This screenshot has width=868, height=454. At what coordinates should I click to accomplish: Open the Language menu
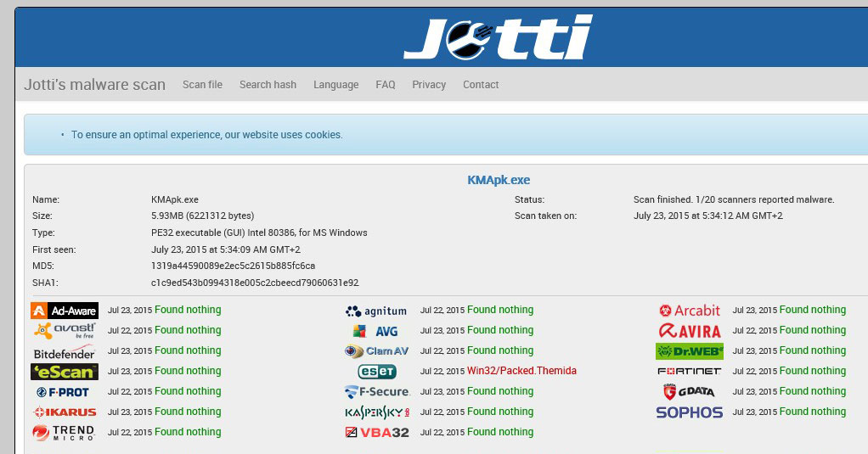[x=335, y=85]
